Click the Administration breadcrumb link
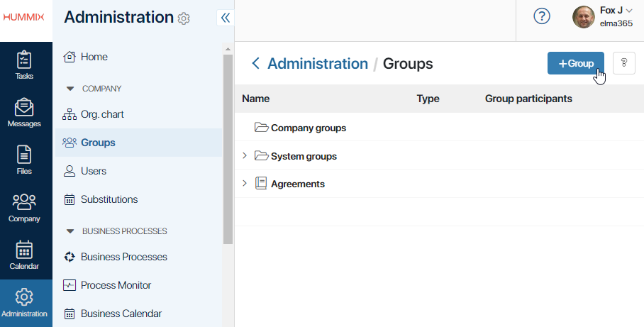Screen dimensions: 644x327 pyautogui.click(x=318, y=64)
